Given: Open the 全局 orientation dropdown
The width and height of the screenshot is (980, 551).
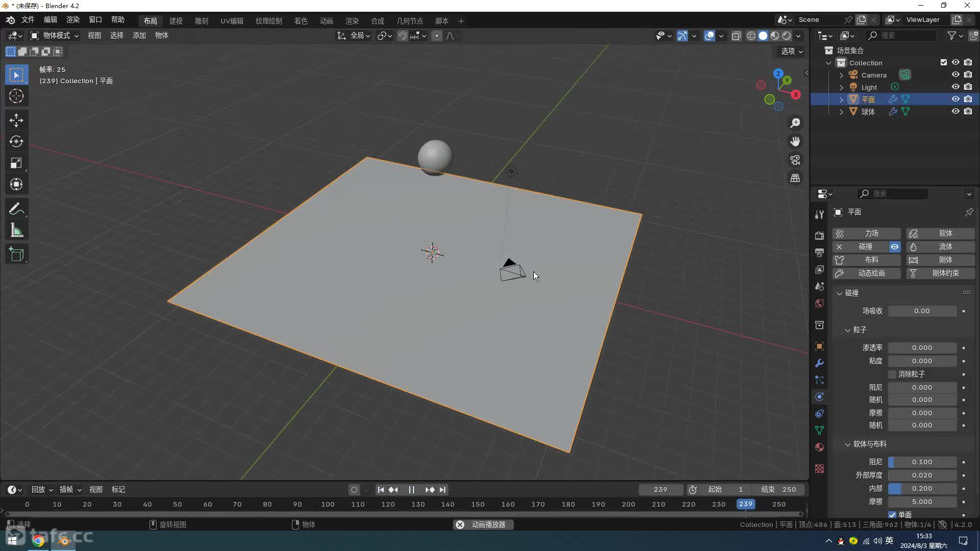Looking at the screenshot, I should [x=353, y=36].
